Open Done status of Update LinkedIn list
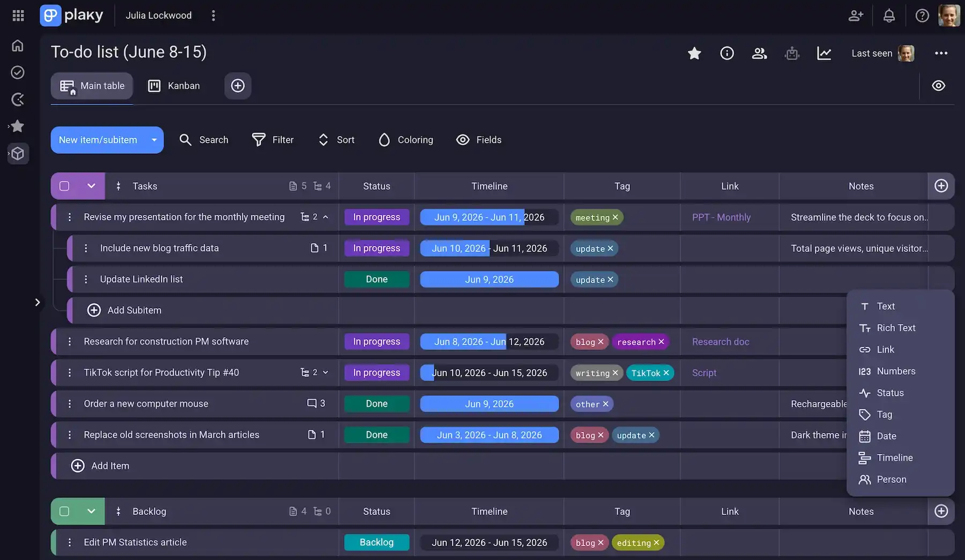Viewport: 965px width, 560px height. 377,279
